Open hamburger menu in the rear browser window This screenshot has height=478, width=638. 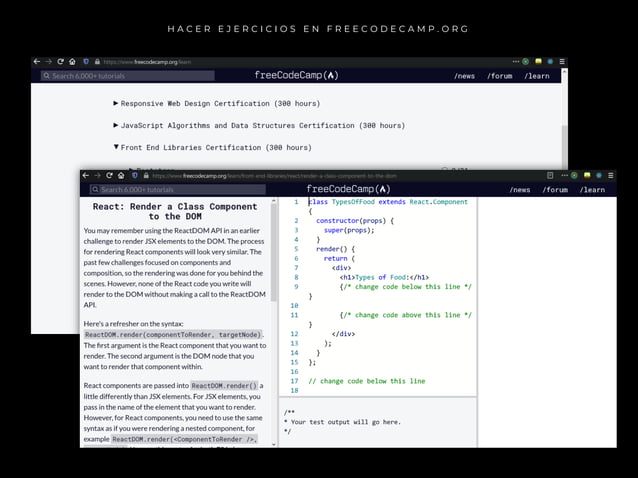(562, 62)
